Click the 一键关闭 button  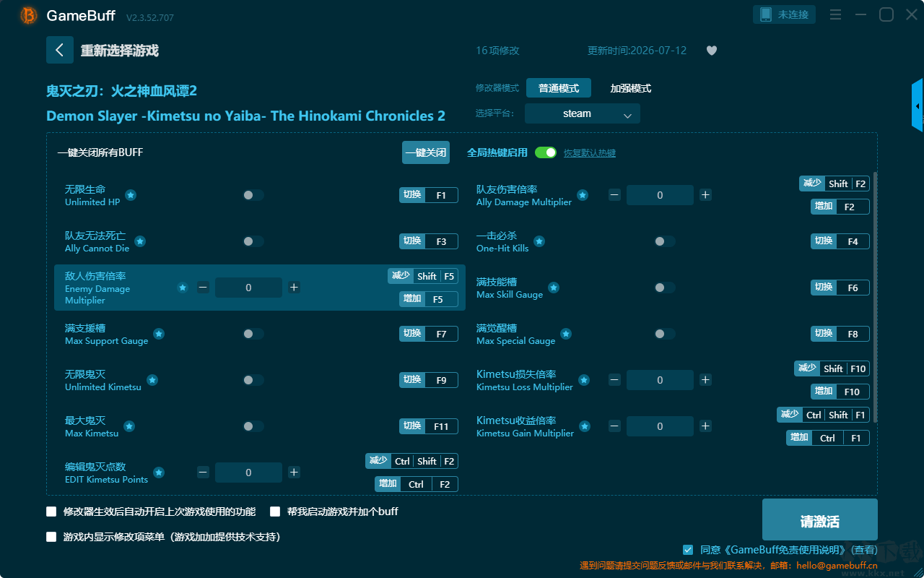pyautogui.click(x=426, y=152)
